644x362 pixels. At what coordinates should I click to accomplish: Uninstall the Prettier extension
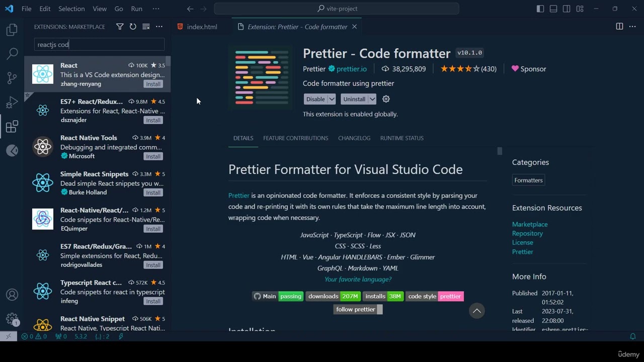354,99
